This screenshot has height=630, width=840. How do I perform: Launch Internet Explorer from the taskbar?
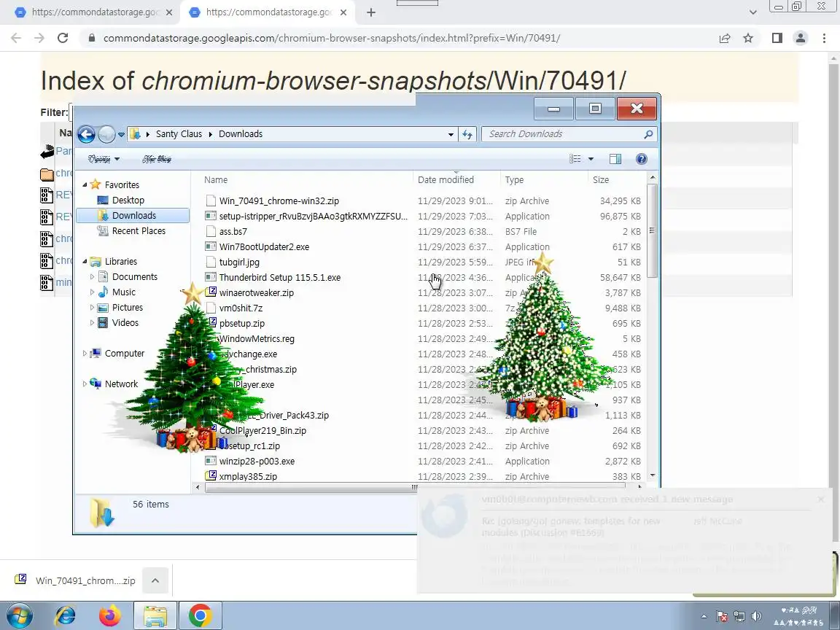(x=66, y=616)
